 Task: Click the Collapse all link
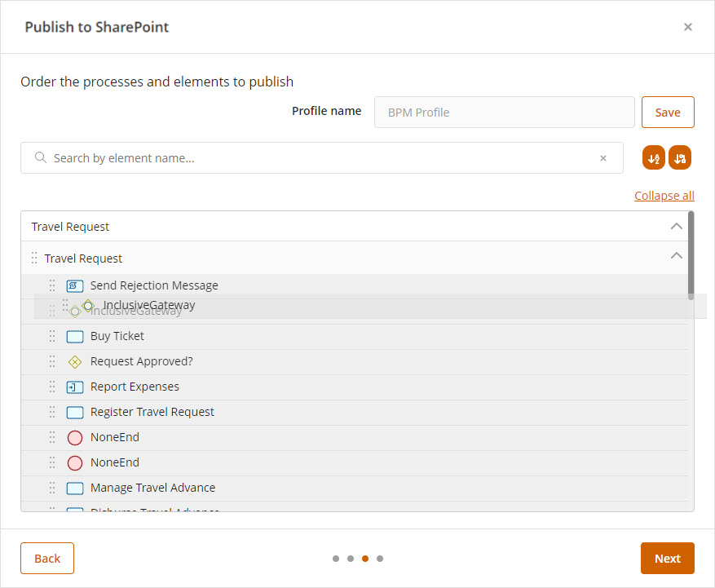click(664, 196)
